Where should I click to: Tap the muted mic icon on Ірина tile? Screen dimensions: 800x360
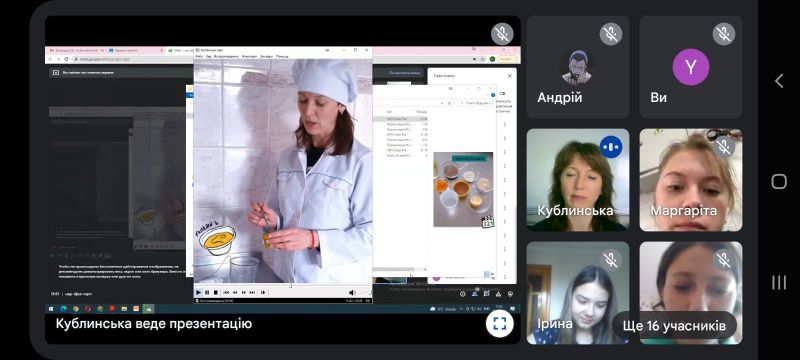[611, 260]
